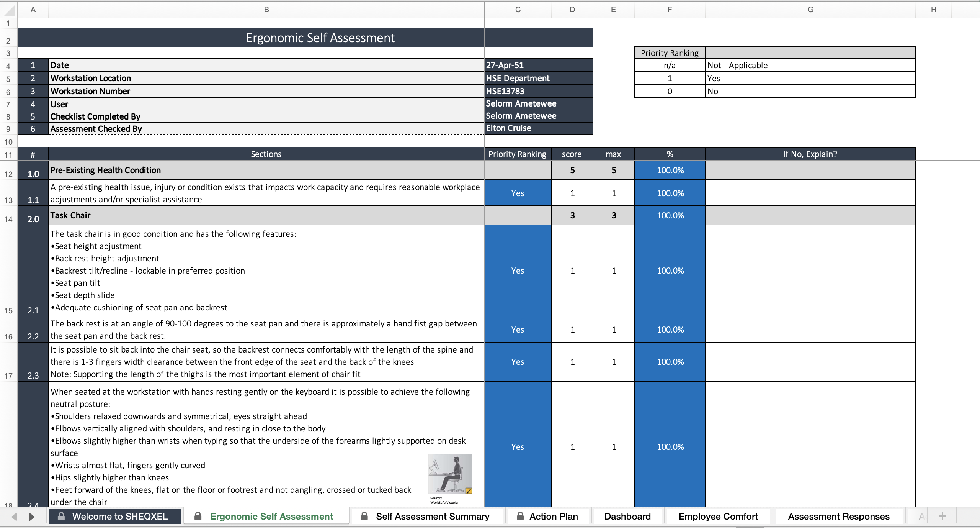Choose Yes priority cell for item 2.1
The width and height of the screenshot is (980, 528).
[x=518, y=271]
